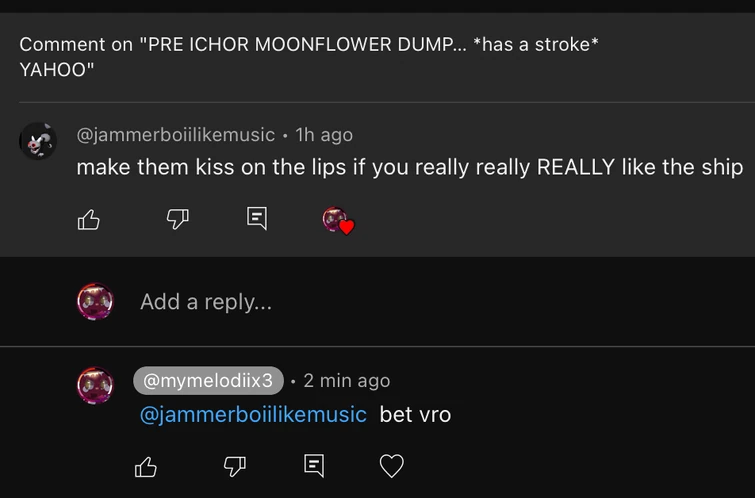Viewport: 755px width, 498px height.
Task: Remove the creator heart from top comment
Action: (x=338, y=220)
